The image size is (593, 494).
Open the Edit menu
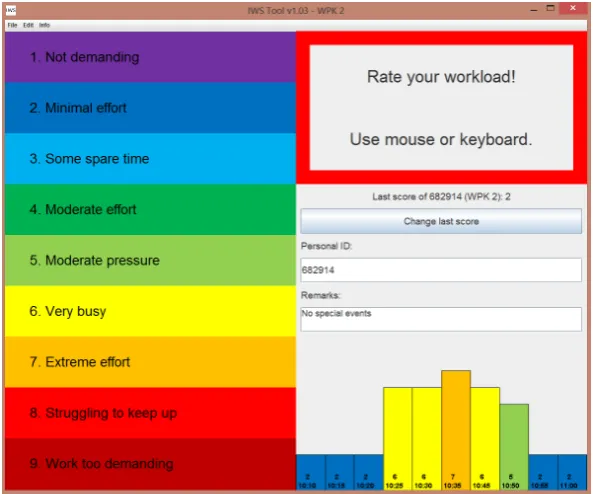pyautogui.click(x=28, y=25)
